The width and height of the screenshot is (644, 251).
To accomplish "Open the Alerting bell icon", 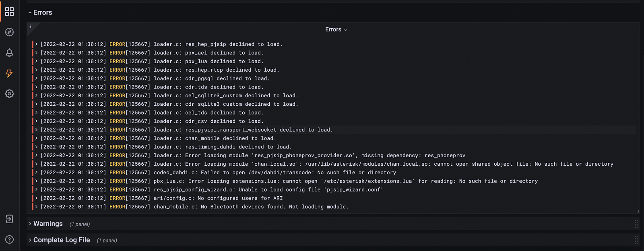I will [9, 53].
